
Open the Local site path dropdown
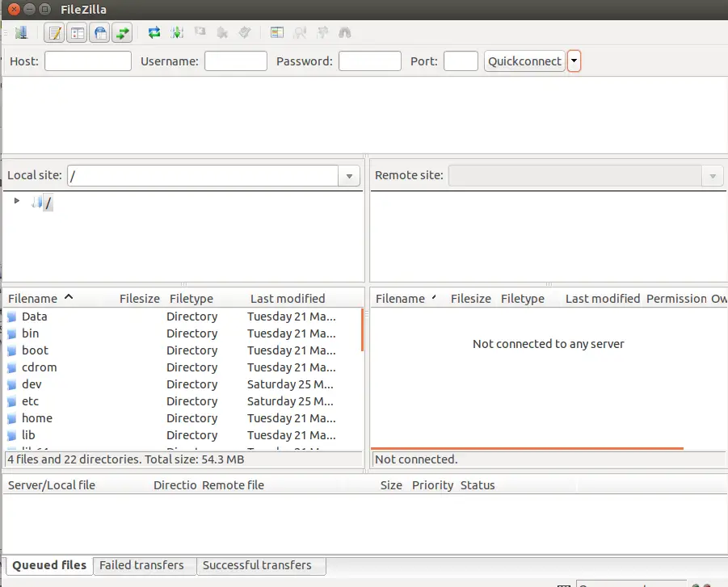pos(349,176)
